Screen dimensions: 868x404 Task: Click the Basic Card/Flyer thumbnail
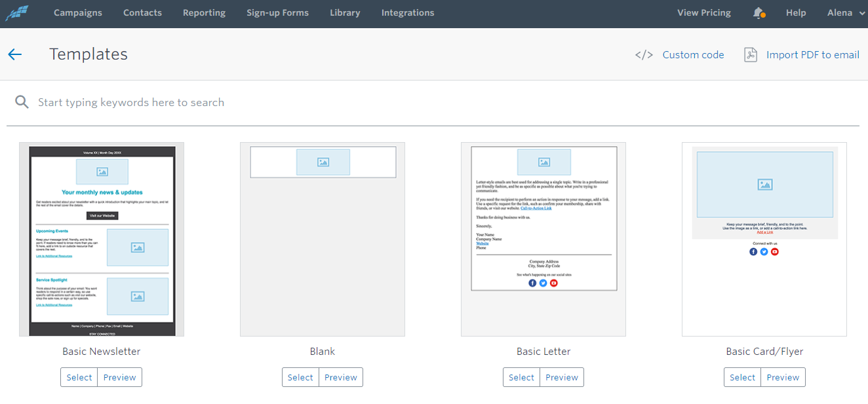coord(764,239)
